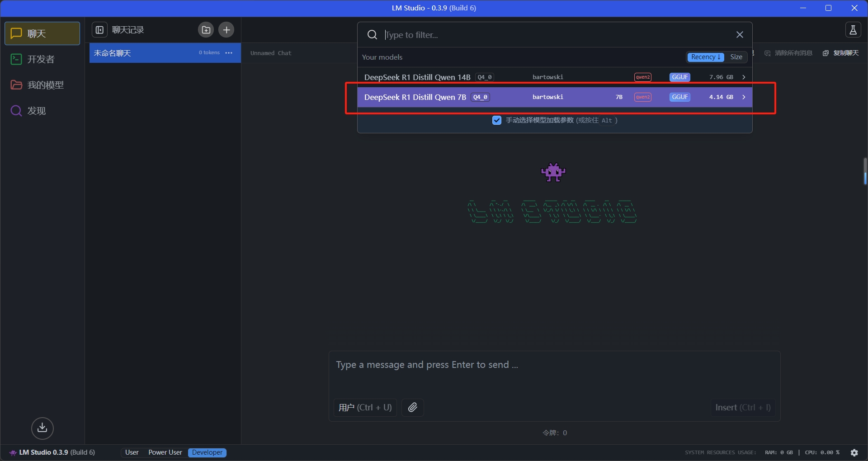Click the Q4_0 badge on 7B row

point(480,97)
